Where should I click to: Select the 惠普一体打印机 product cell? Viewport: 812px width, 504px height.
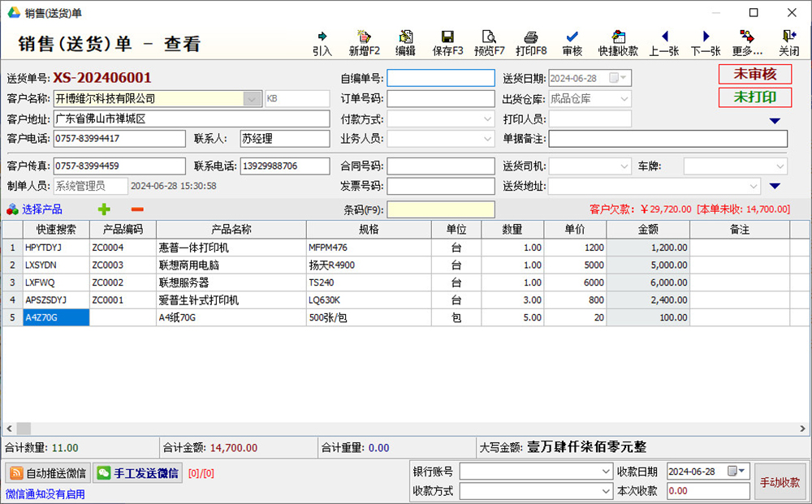(231, 248)
